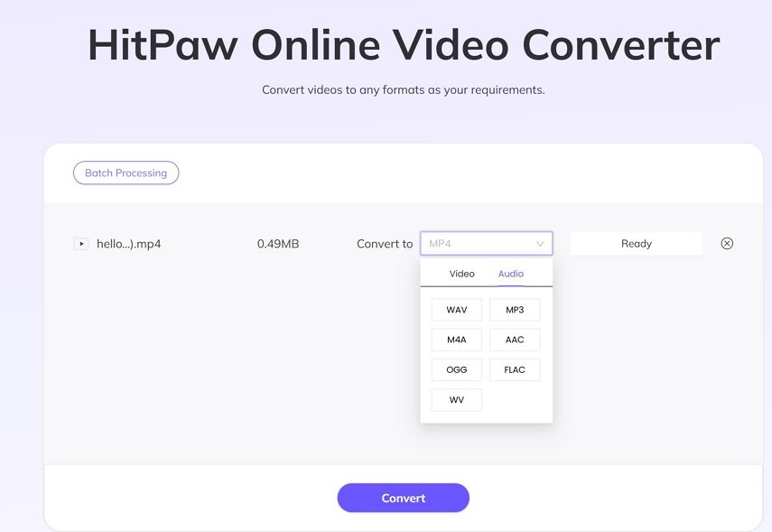This screenshot has height=532, width=772.
Task: Pick FLAC as the conversion format
Action: click(515, 369)
